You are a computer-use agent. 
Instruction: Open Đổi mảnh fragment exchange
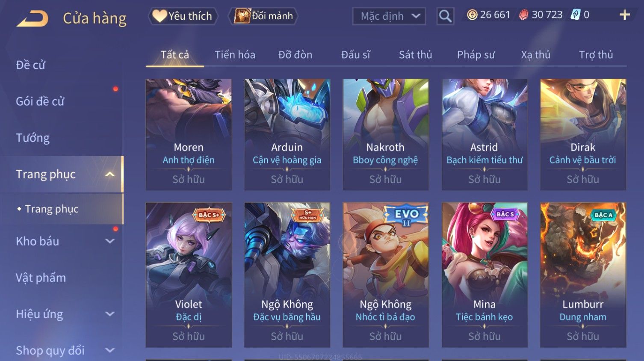[263, 16]
